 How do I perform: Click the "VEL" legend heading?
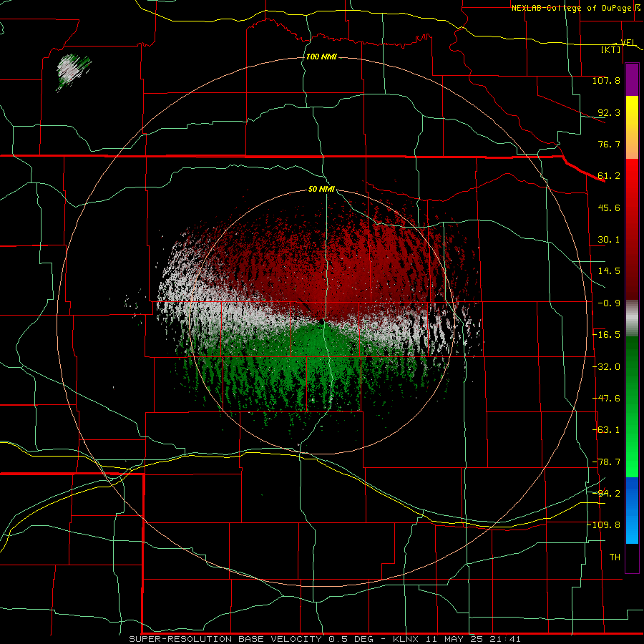click(628, 43)
